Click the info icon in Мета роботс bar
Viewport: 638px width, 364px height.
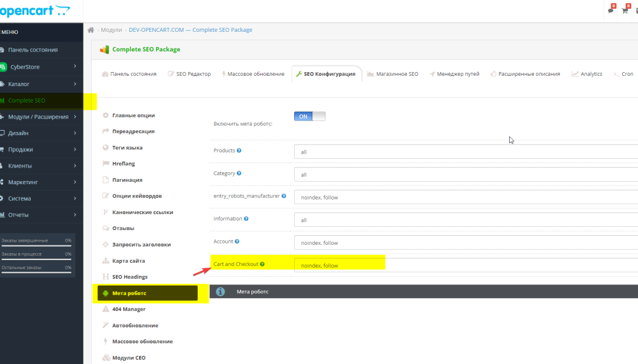point(220,291)
